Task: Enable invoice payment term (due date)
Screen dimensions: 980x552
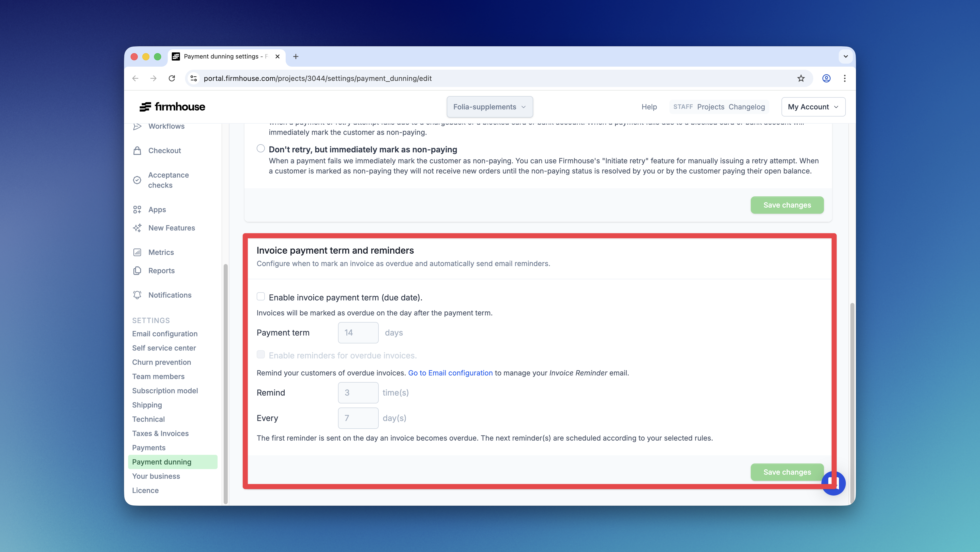Action: 261,296
